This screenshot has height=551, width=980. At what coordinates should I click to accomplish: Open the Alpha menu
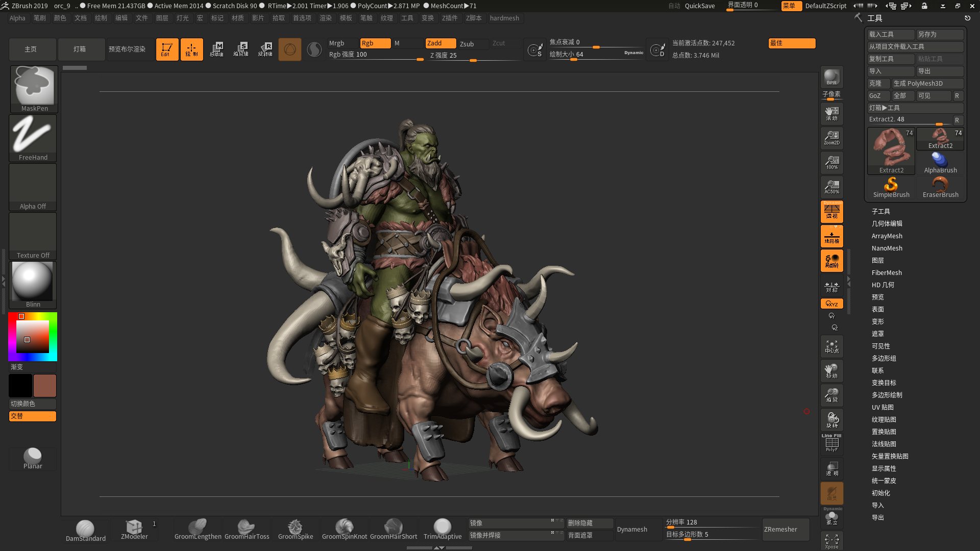coord(17,18)
